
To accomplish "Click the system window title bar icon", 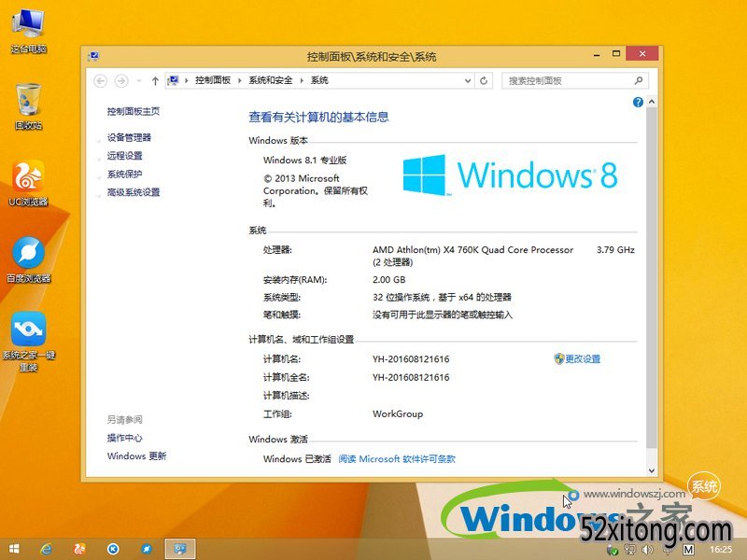I will pyautogui.click(x=93, y=57).
